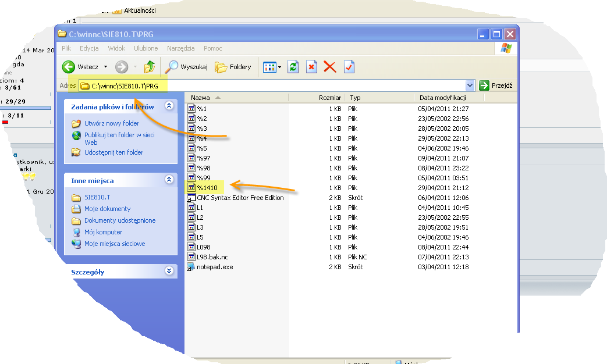Select the notepad.exe shortcut icon
Viewport: 607px width, 364px height.
click(191, 267)
